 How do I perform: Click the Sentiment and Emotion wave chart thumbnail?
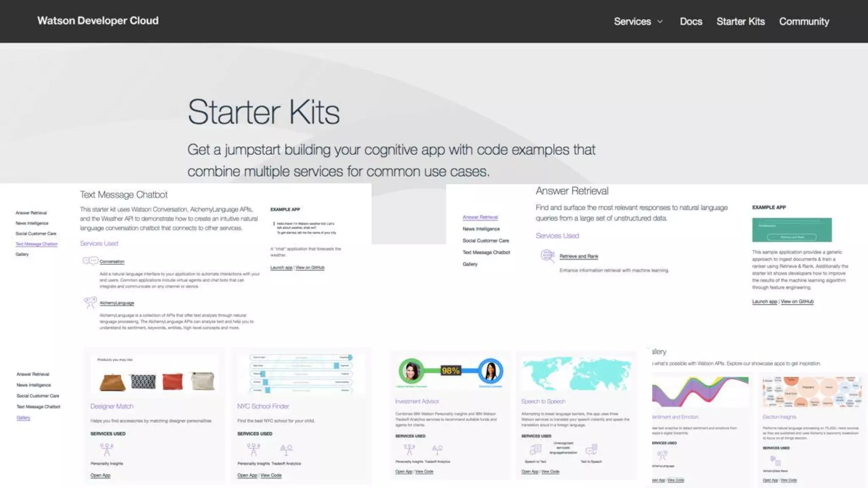tap(700, 392)
